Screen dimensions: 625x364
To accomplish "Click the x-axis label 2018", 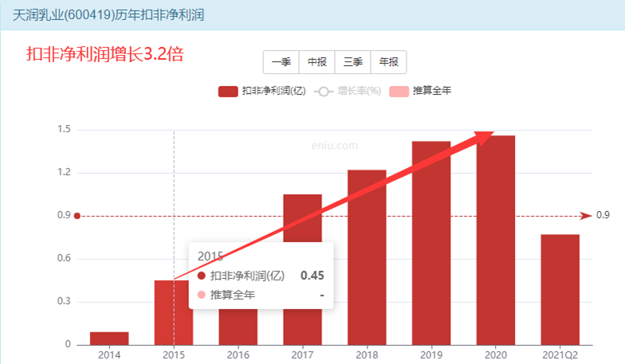I will [x=367, y=355].
